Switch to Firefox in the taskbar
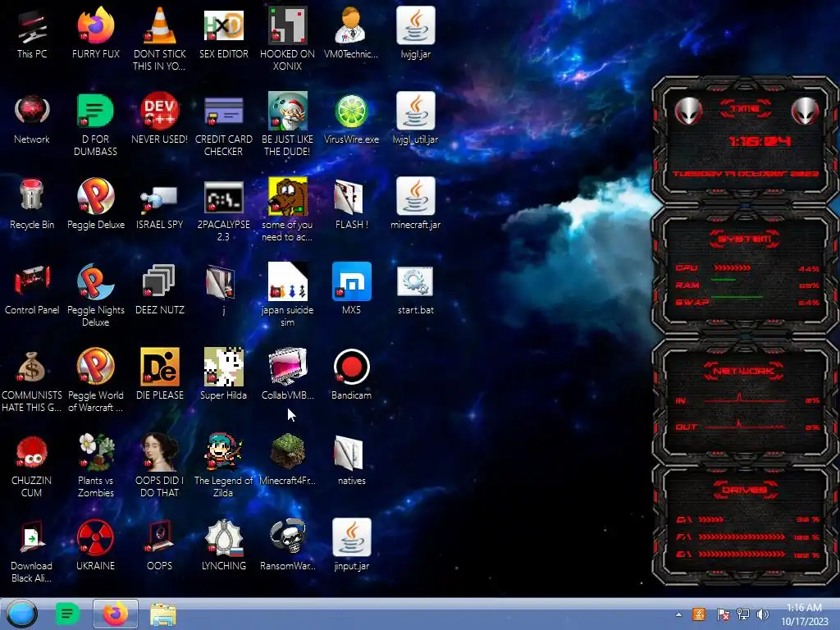This screenshot has height=630, width=840. 115,614
